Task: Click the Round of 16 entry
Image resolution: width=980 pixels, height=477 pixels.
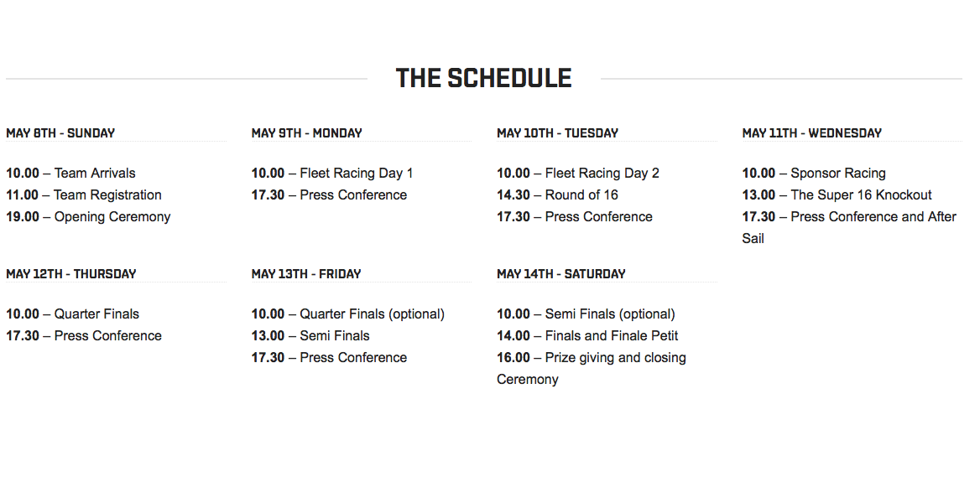Action: [x=557, y=194]
